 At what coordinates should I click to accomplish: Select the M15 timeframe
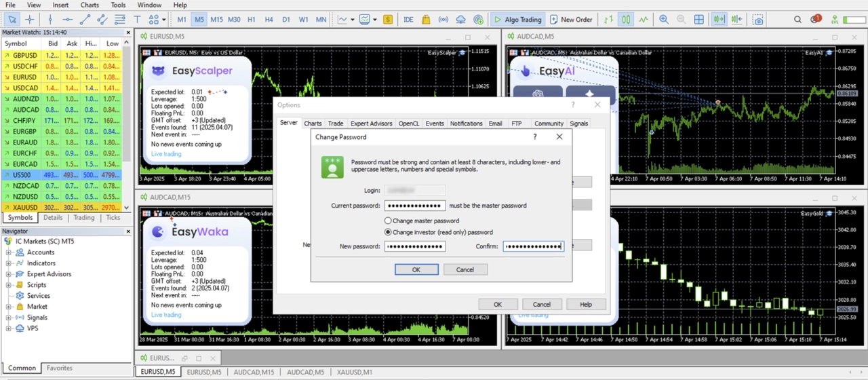click(216, 20)
